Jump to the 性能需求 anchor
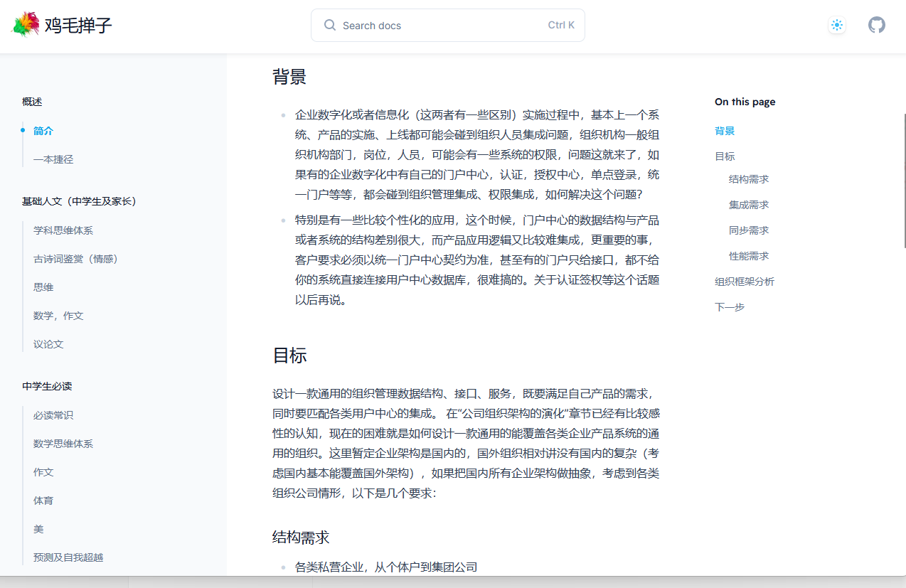The image size is (906, 588). (x=748, y=255)
